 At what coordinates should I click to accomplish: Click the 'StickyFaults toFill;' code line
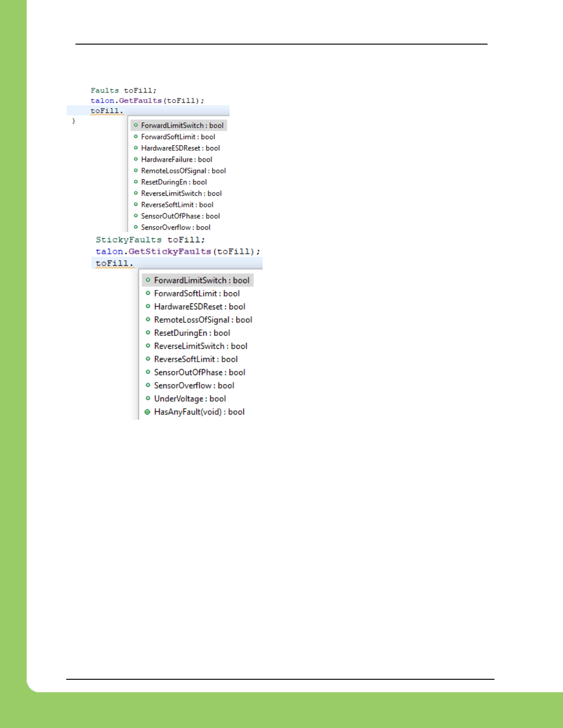(x=150, y=240)
